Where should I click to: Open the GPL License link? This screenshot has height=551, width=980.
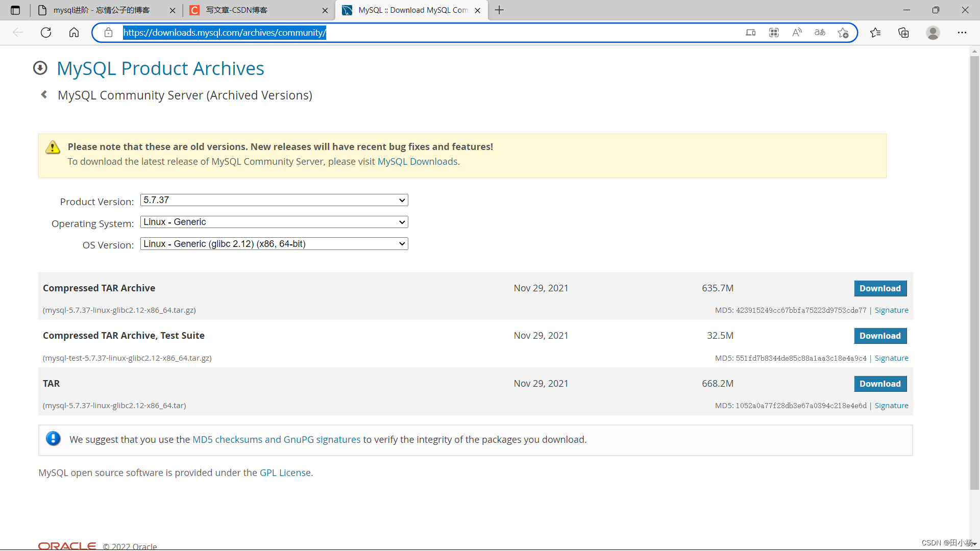(285, 473)
